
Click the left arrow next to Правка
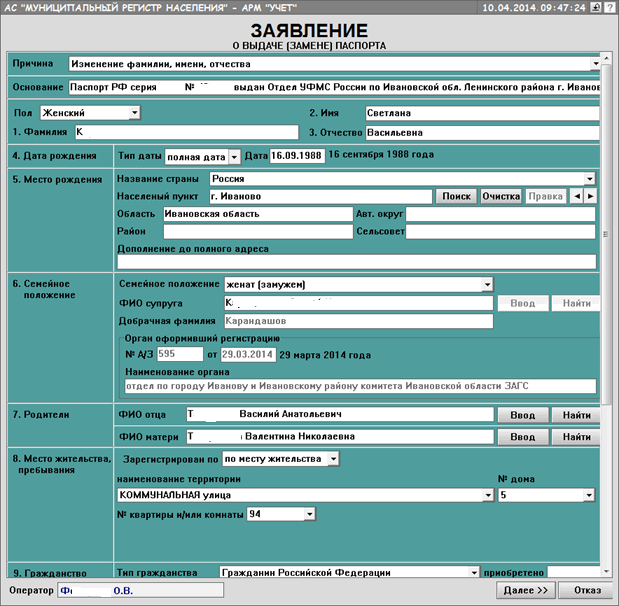[x=577, y=196]
